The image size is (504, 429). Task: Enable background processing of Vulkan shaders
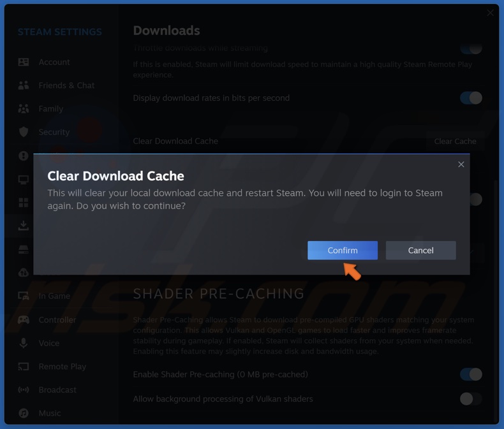coord(471,399)
